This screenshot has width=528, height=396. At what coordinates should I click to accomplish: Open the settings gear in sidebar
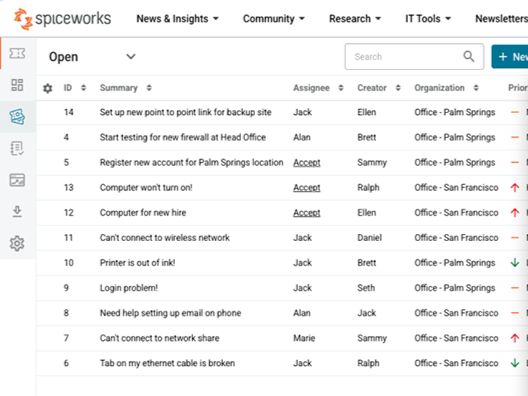[17, 243]
